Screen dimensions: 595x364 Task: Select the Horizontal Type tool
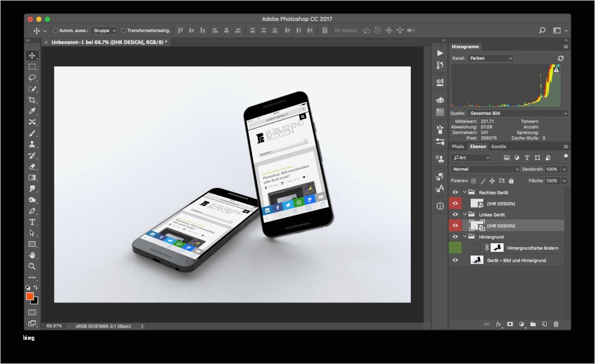33,222
